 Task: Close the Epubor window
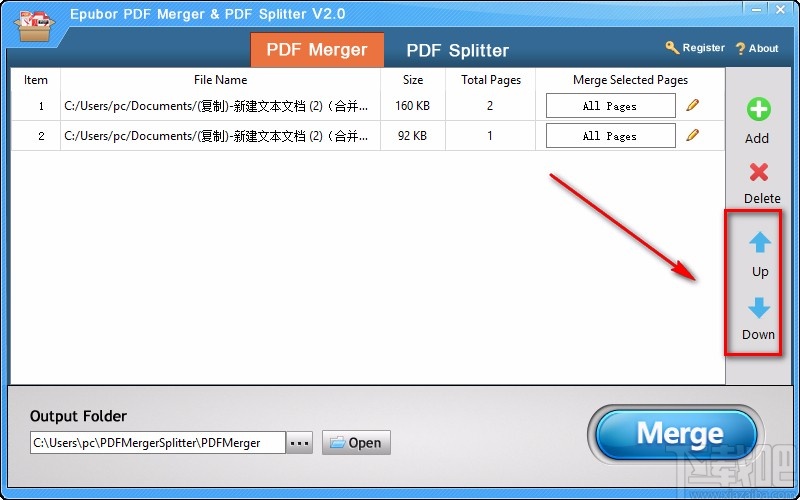pyautogui.click(x=781, y=9)
